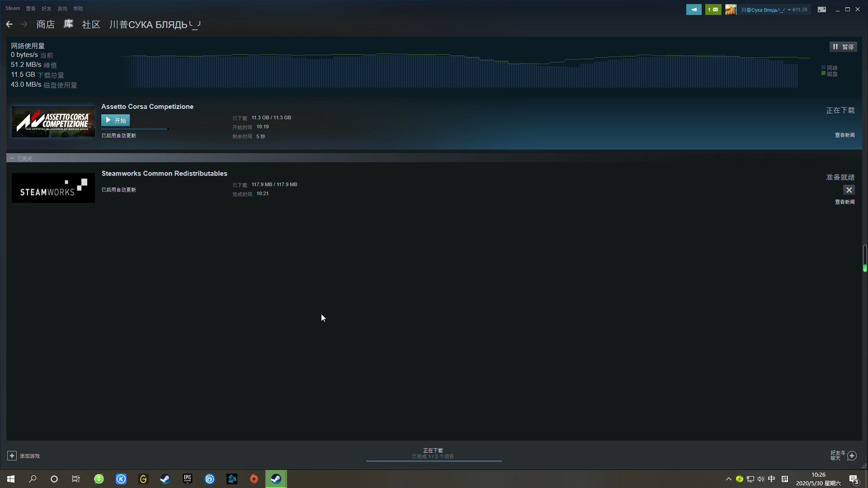Go back with the left arrow

click(x=9, y=24)
